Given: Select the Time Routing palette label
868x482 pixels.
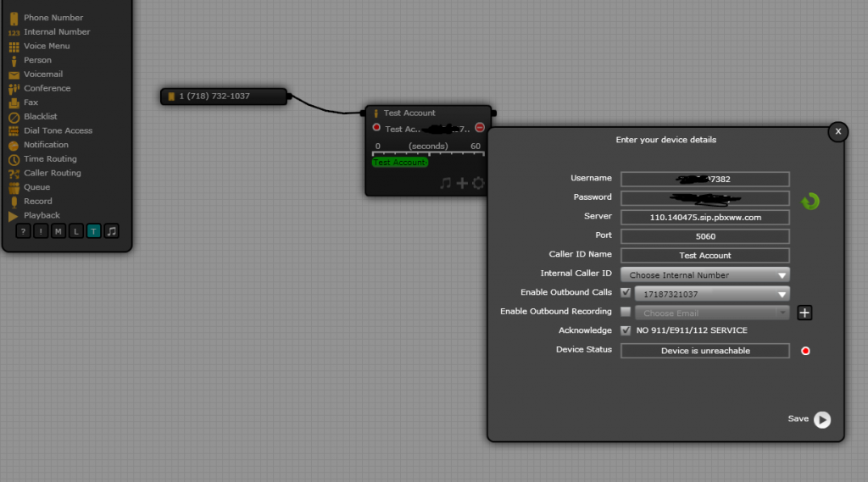Looking at the screenshot, I should (x=50, y=158).
